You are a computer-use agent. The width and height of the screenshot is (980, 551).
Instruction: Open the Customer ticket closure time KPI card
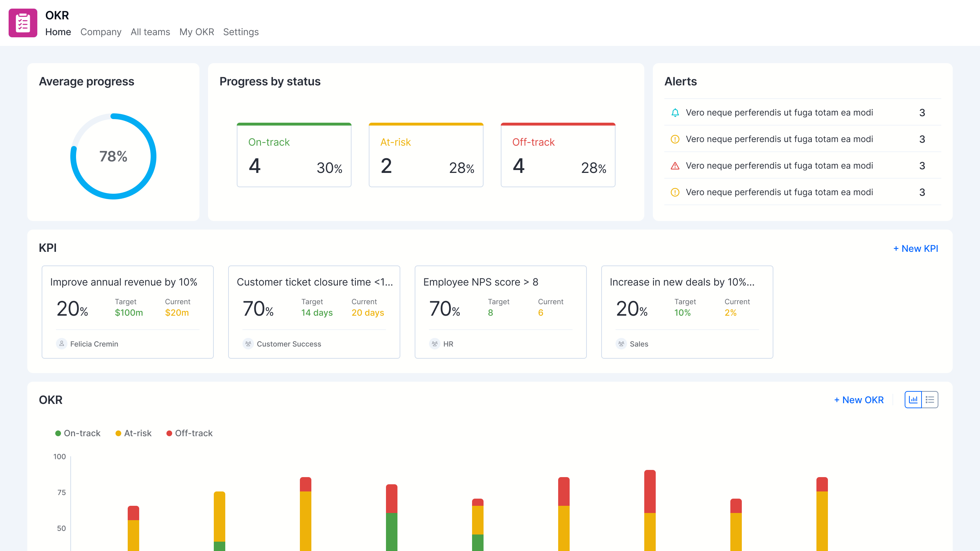coord(314,312)
